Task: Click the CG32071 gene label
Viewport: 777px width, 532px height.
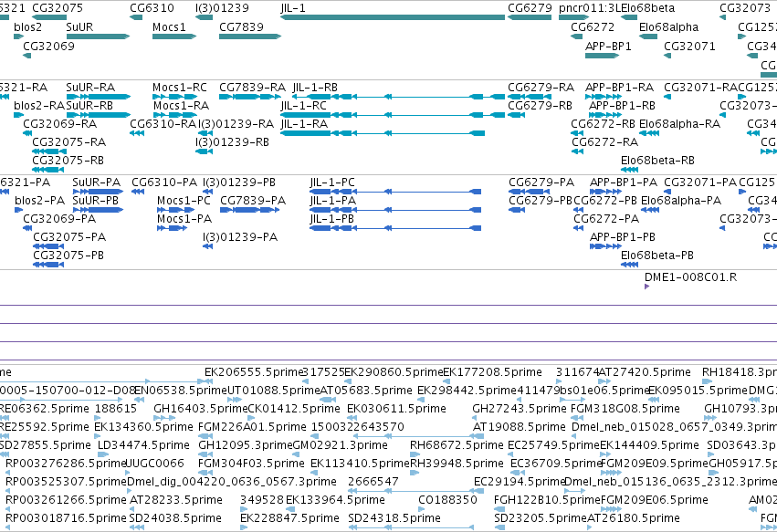Action: (689, 46)
